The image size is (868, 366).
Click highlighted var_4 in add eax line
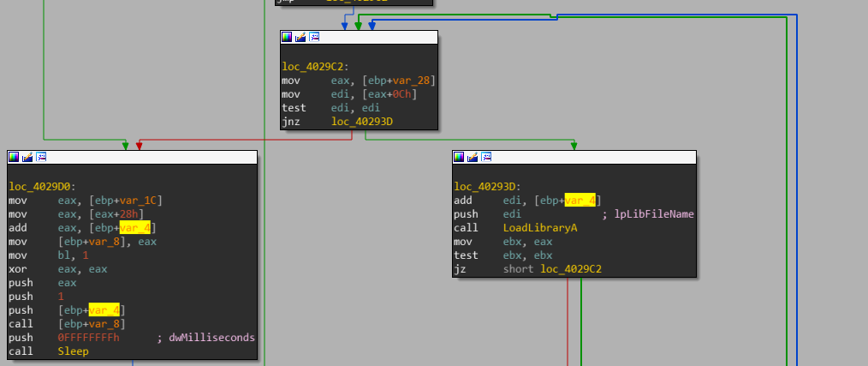pyautogui.click(x=135, y=227)
